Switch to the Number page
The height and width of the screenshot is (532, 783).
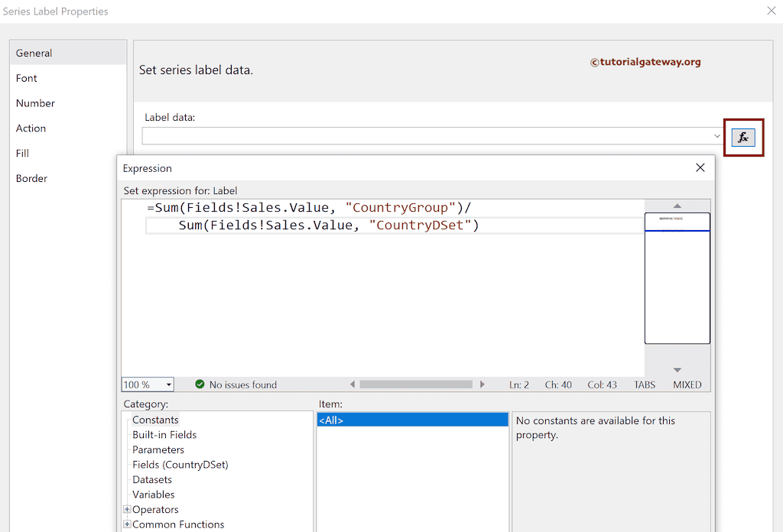[x=35, y=103]
